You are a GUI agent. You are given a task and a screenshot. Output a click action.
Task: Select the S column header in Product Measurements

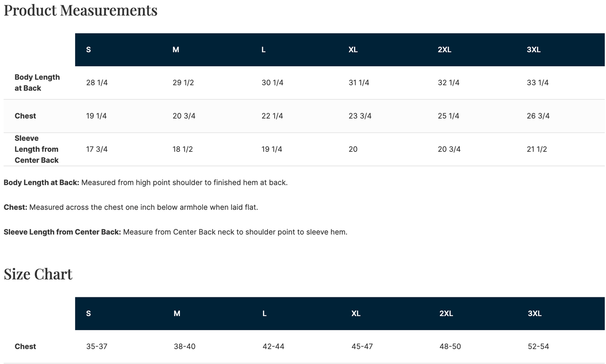[x=88, y=49]
